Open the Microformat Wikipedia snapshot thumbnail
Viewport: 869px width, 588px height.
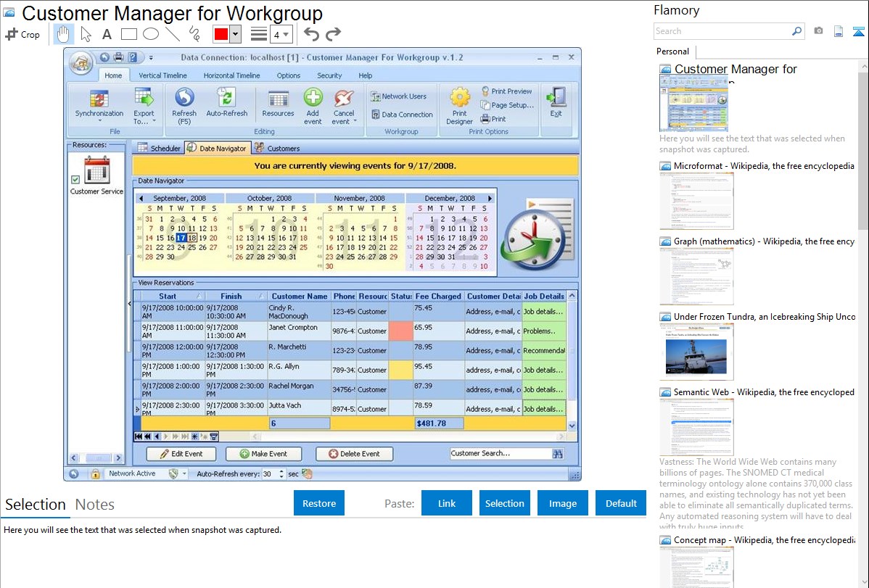696,201
